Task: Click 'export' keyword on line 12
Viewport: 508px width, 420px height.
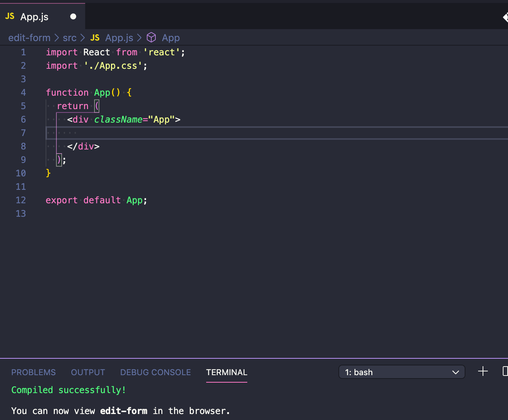Action: pos(62,200)
